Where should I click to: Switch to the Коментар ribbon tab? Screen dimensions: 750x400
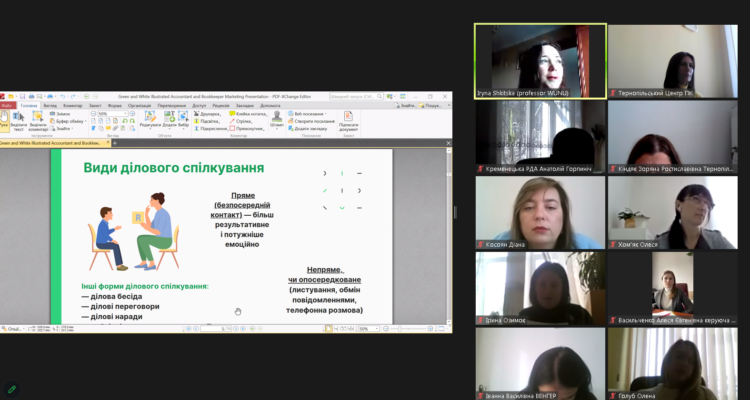(73, 105)
